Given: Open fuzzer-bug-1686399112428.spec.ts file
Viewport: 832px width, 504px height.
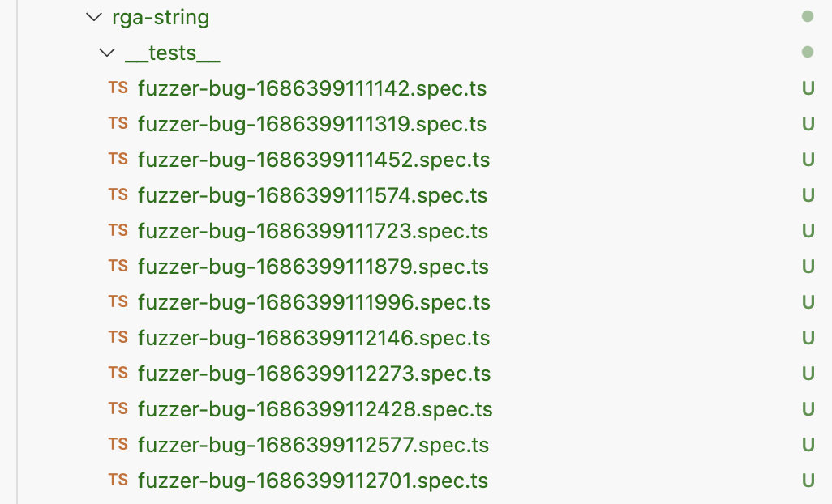Looking at the screenshot, I should [x=315, y=409].
